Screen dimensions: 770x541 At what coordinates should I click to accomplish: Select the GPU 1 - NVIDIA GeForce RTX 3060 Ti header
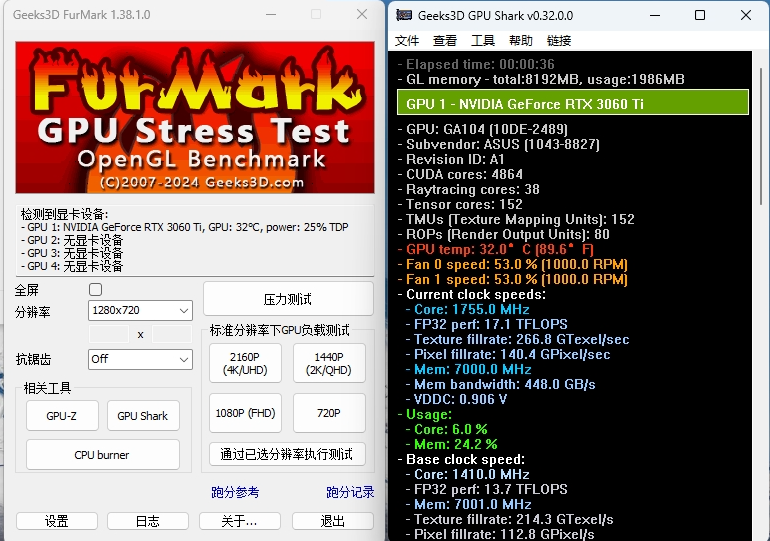tap(573, 103)
